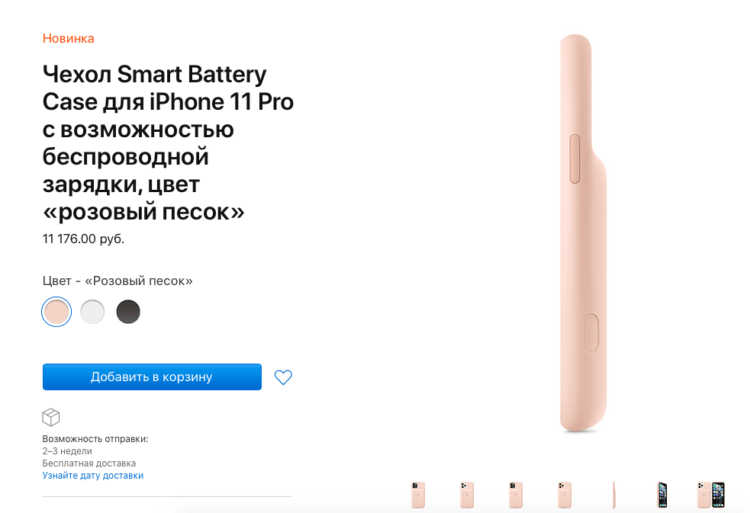Screen dimensions: 750x513
Task: Show the side-view thumbnail of the case
Action: pos(614,495)
